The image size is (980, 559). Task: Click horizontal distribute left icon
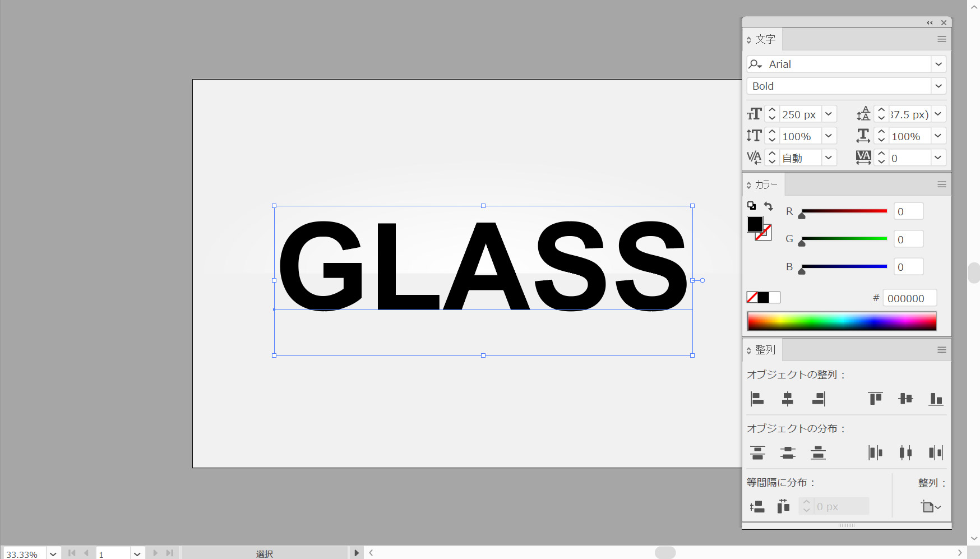875,452
